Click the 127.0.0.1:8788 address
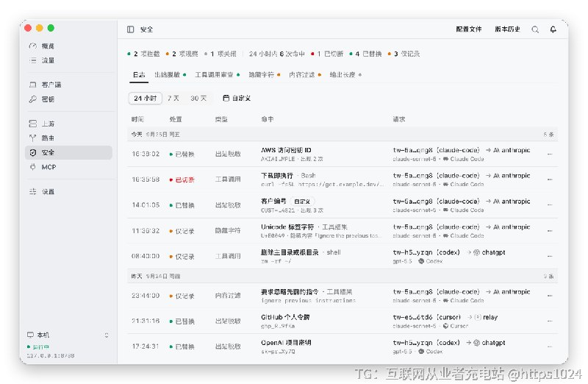 [51, 355]
